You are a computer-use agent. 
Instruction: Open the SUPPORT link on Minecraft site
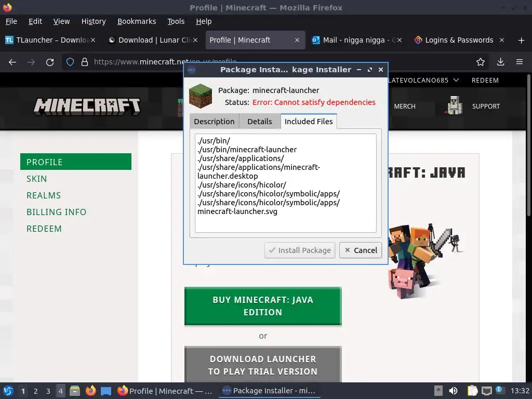(x=486, y=107)
